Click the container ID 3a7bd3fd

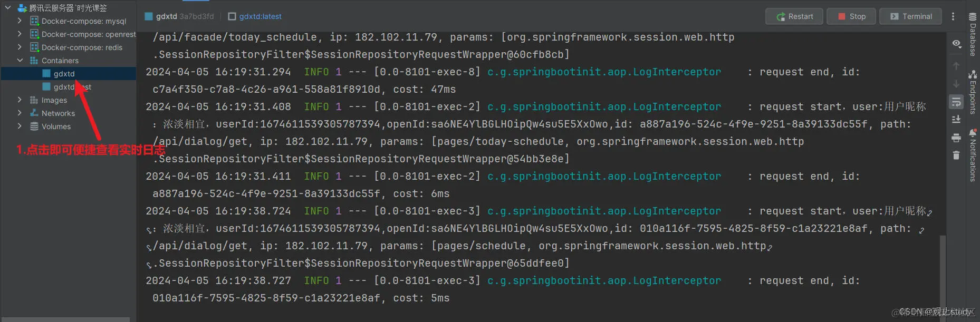(x=197, y=16)
